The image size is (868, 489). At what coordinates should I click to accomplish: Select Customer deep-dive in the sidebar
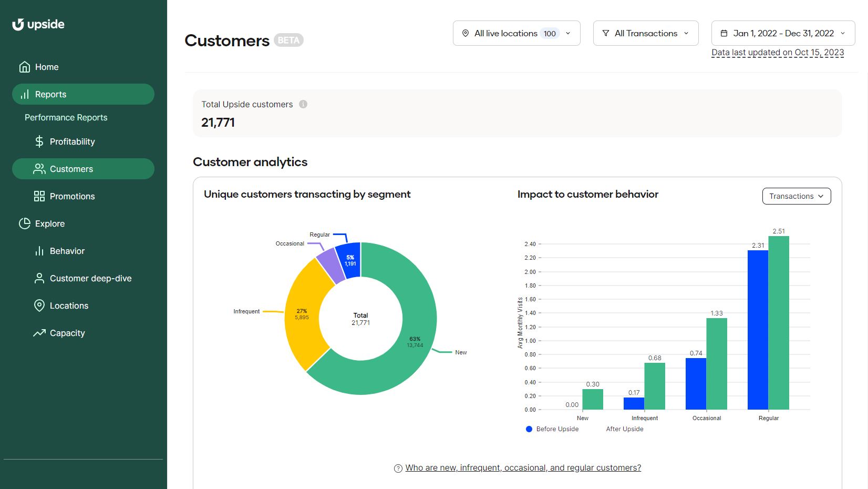pyautogui.click(x=90, y=278)
